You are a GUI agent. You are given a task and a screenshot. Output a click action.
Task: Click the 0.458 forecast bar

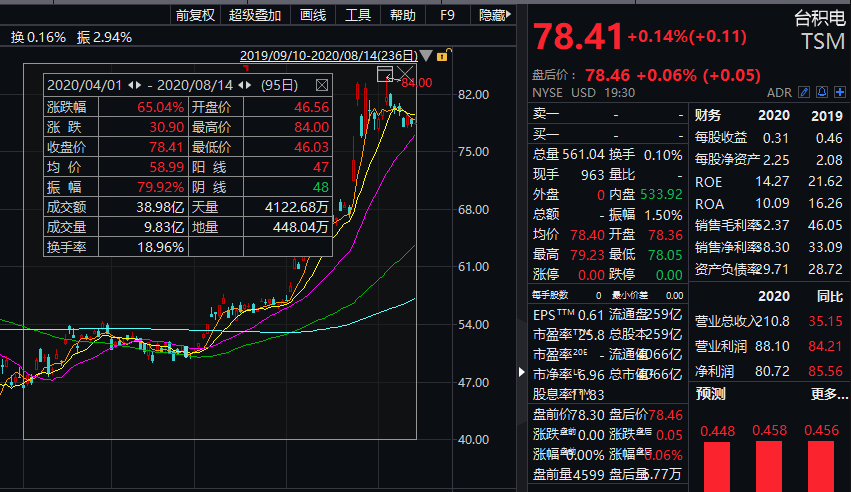point(769,467)
